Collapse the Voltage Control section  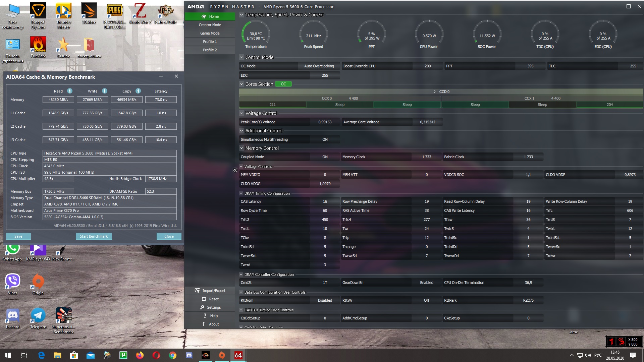click(241, 113)
